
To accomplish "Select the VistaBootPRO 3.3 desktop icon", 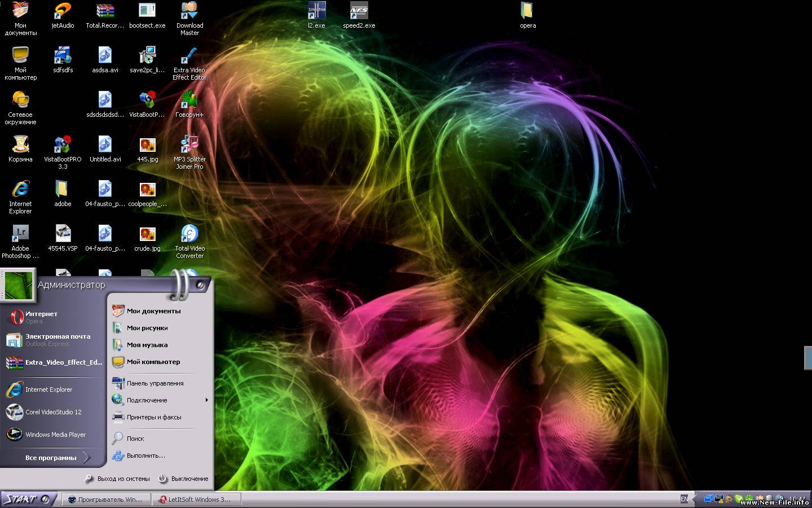I will point(63,145).
